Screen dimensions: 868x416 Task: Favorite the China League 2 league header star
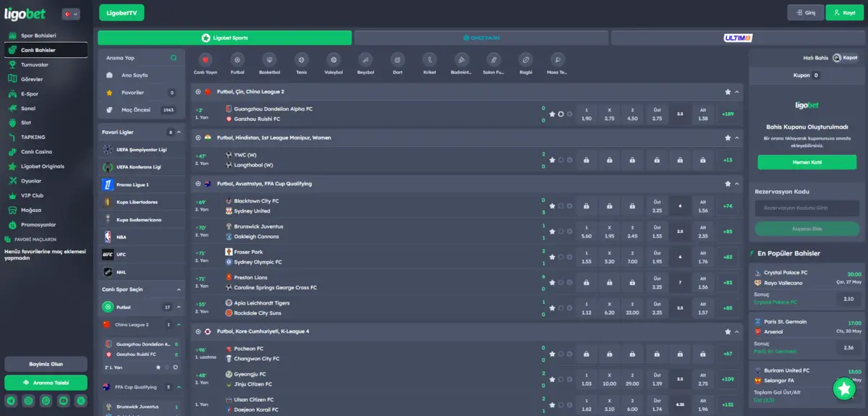pyautogui.click(x=728, y=92)
